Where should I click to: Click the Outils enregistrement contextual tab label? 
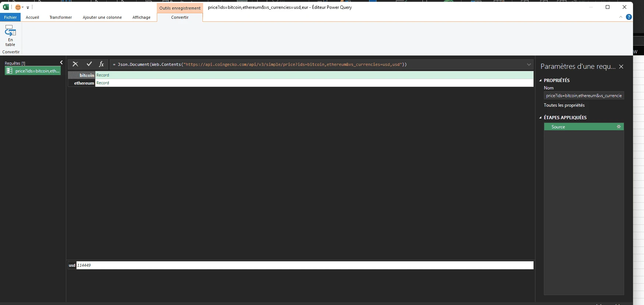pos(180,8)
